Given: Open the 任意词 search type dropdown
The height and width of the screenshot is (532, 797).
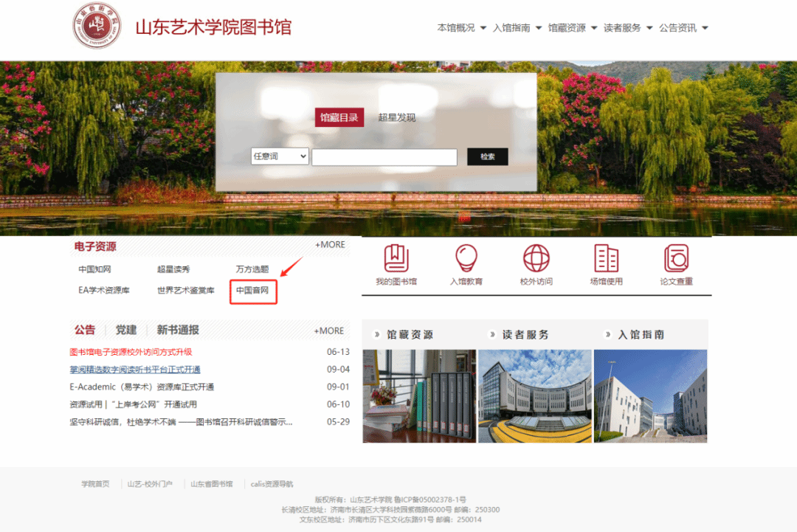Looking at the screenshot, I should point(280,156).
